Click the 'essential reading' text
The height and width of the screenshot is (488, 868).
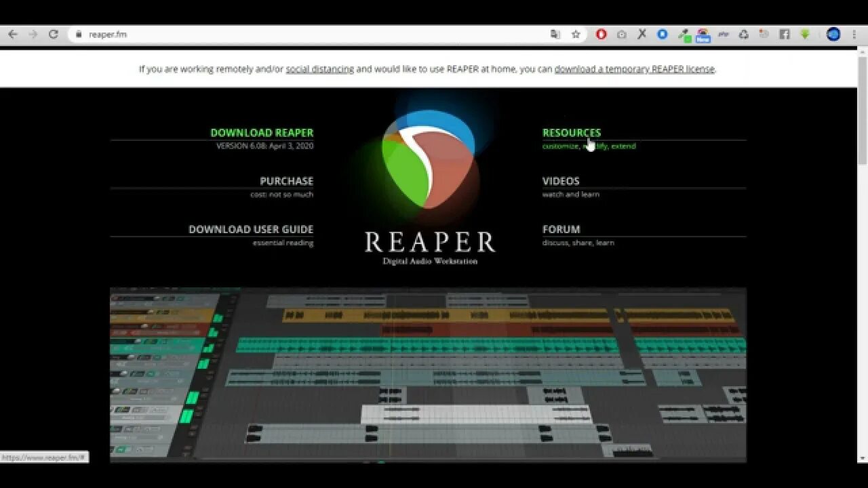pos(283,243)
